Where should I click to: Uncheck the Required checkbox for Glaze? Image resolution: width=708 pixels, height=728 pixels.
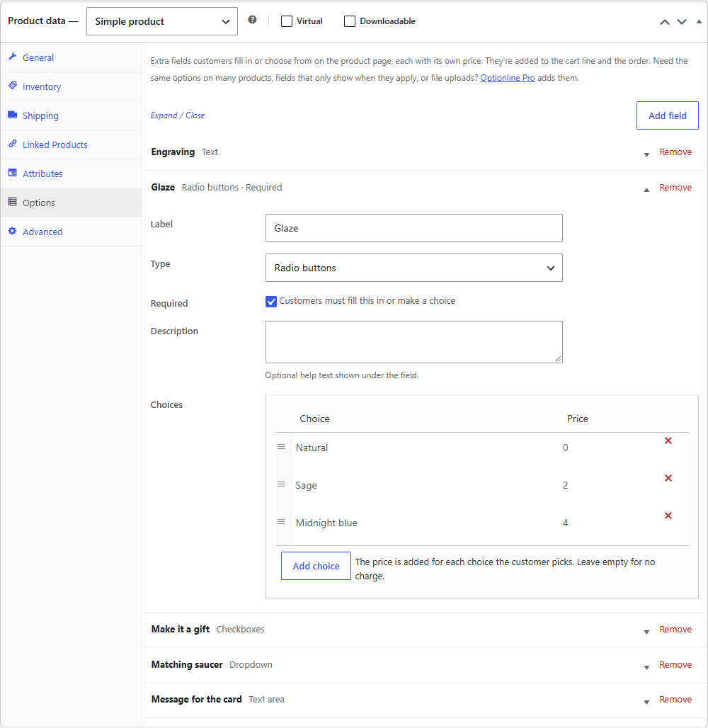[271, 301]
